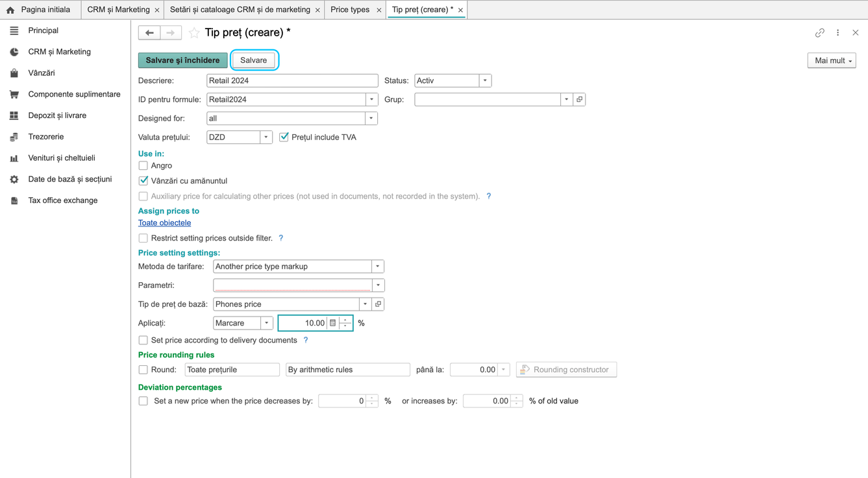Open the Grup field's linked item icon
868x478 pixels.
point(579,99)
